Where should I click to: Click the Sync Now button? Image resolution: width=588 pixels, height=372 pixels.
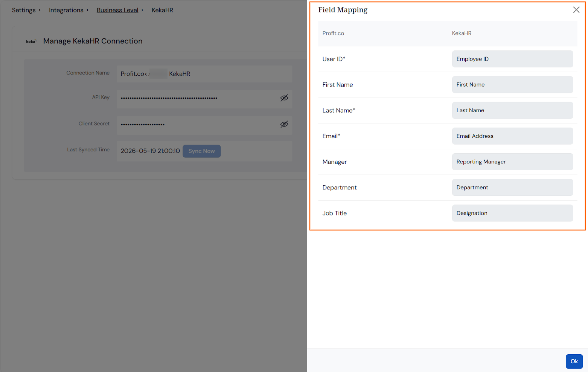click(x=202, y=151)
